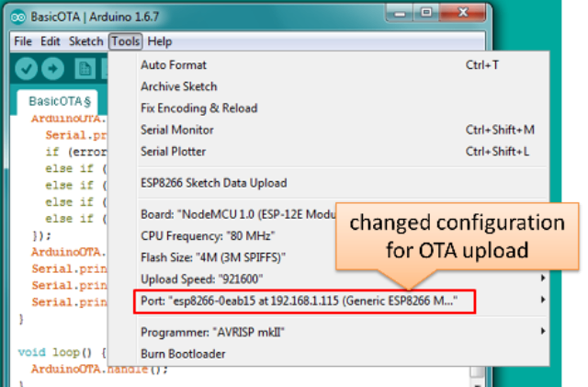The width and height of the screenshot is (588, 387).
Task: Open the Edit menu
Action: (51, 41)
